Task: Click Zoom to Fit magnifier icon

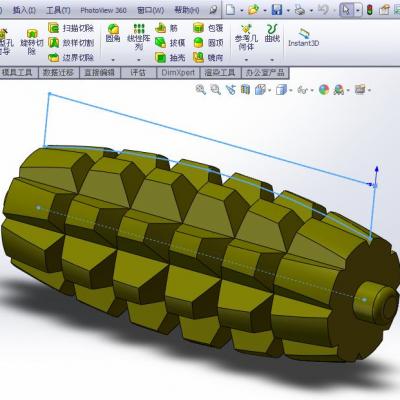Action: [x=201, y=89]
